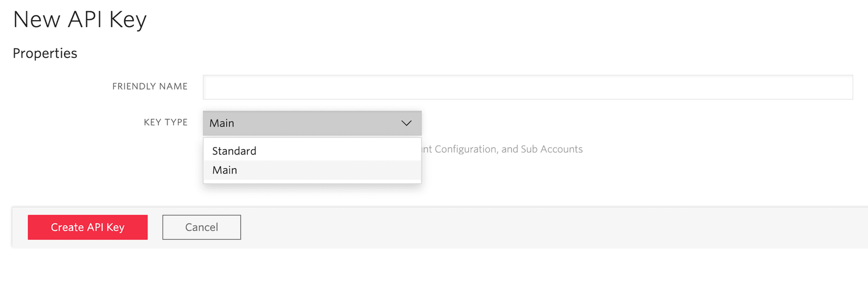The image size is (868, 283).
Task: Submit form with Create API Key
Action: (87, 227)
